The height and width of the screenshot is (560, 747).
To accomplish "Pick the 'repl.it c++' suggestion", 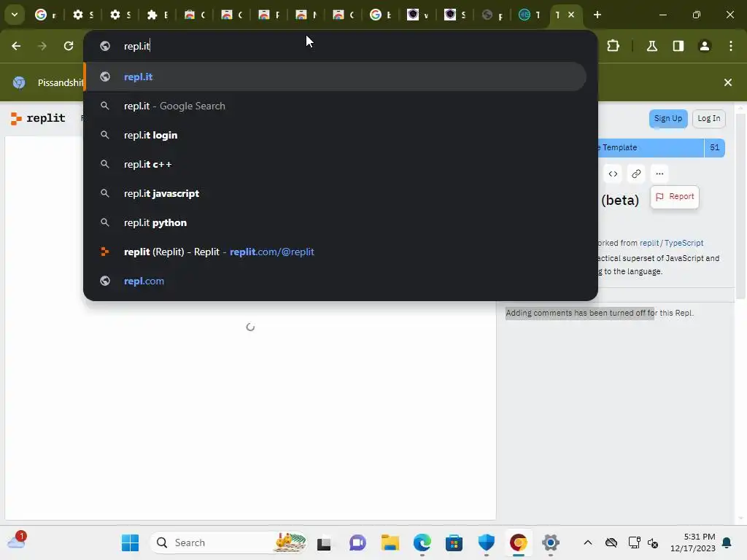I will (x=336, y=164).
